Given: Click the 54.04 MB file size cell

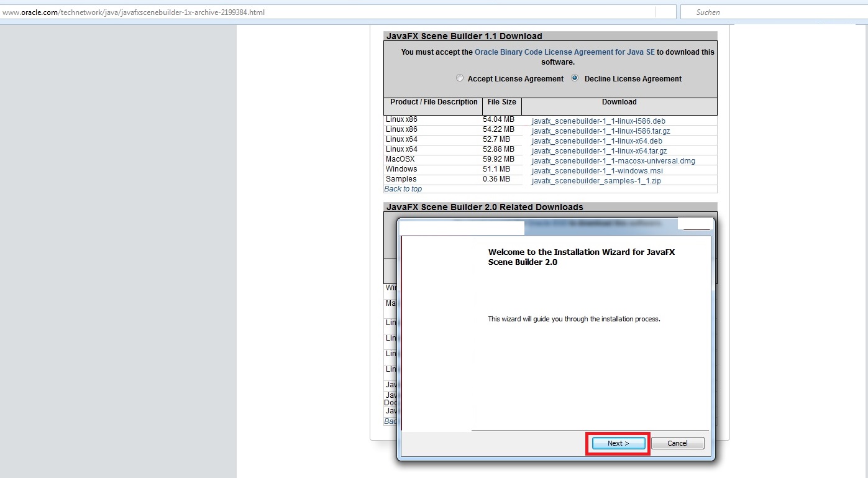Looking at the screenshot, I should click(x=498, y=119).
